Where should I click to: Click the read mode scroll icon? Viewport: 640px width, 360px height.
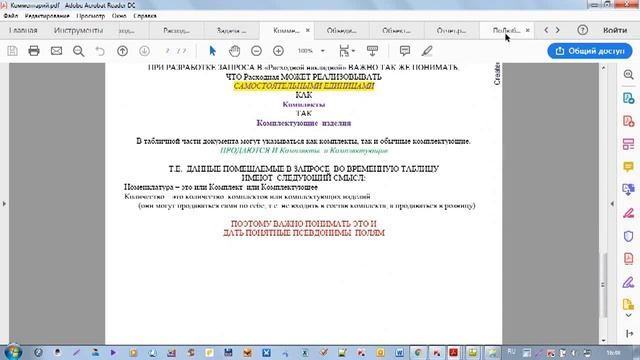(372, 51)
